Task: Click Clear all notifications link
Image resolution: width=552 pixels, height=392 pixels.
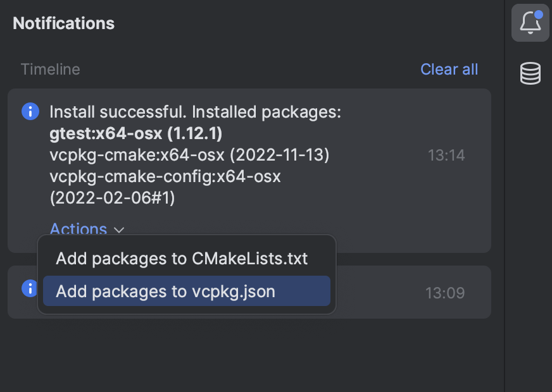Action: coord(449,69)
